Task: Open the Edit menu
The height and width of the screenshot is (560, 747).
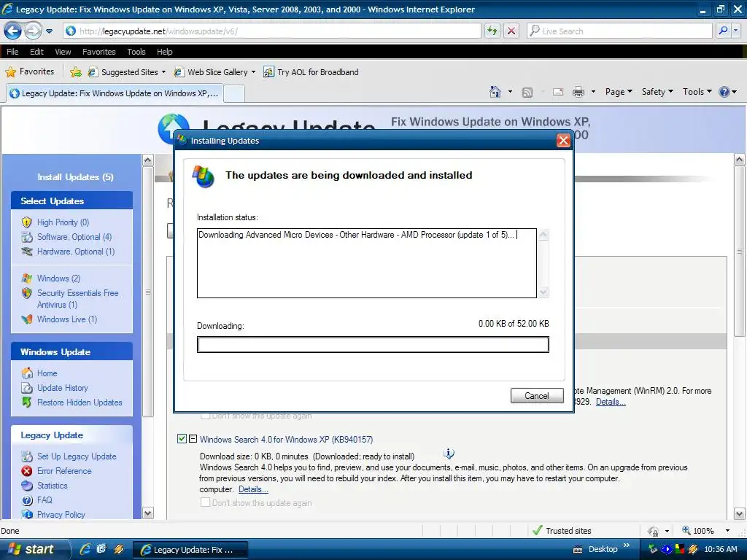Action: coord(36,52)
